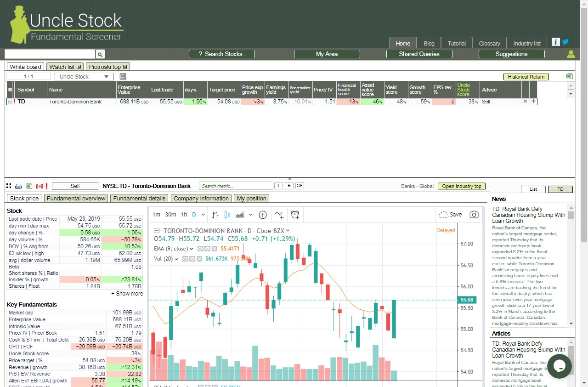The image size is (588, 387).
Task: Click the top-left stock search box
Action: [50, 54]
